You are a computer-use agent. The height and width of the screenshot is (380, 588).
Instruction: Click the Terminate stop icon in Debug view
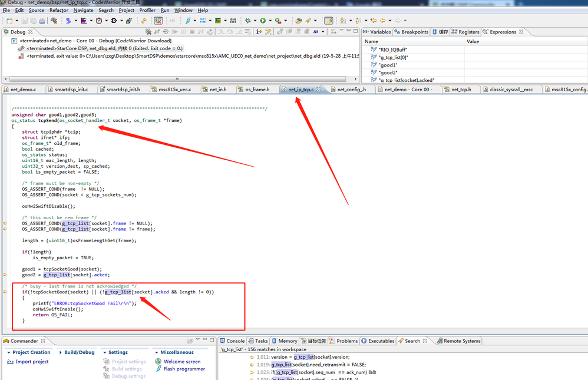click(192, 32)
